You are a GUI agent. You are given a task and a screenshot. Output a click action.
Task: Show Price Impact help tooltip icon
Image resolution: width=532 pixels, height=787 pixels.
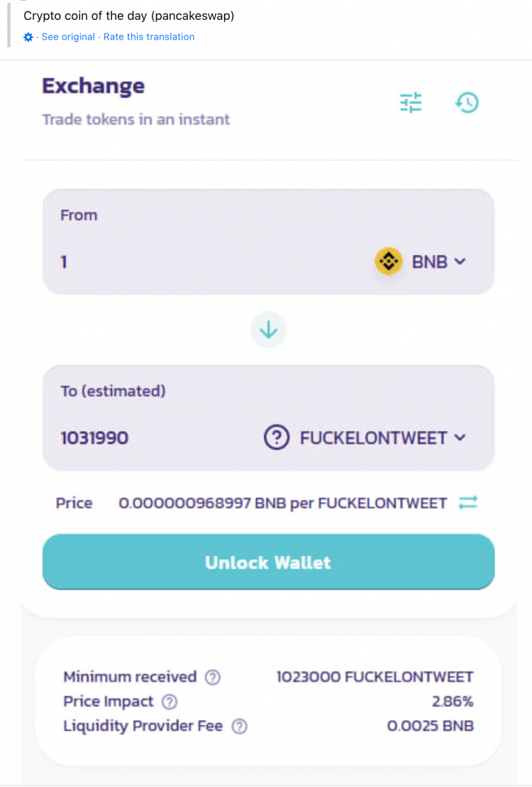(169, 701)
